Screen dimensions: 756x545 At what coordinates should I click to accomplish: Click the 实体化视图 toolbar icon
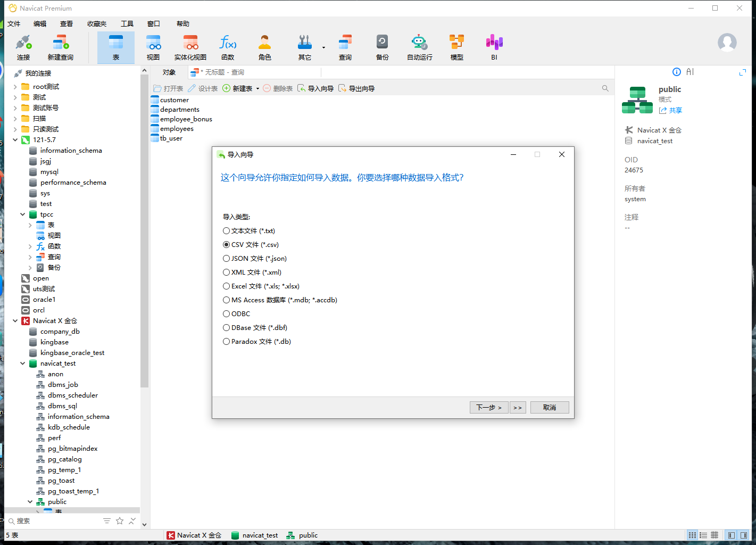[190, 47]
